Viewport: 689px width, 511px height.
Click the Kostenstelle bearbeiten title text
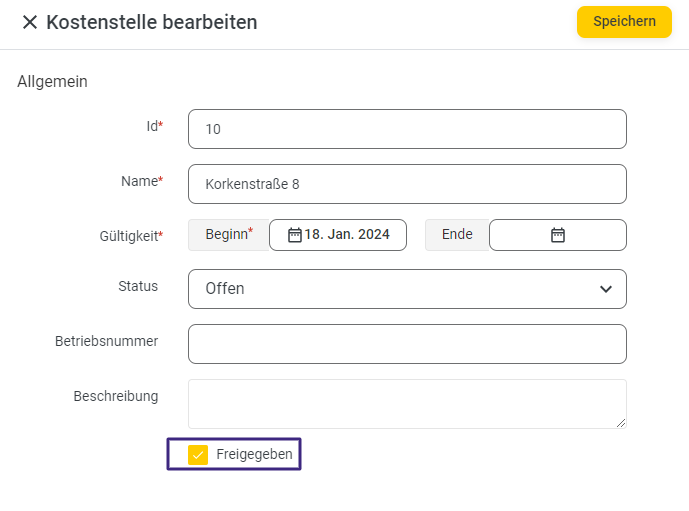151,22
